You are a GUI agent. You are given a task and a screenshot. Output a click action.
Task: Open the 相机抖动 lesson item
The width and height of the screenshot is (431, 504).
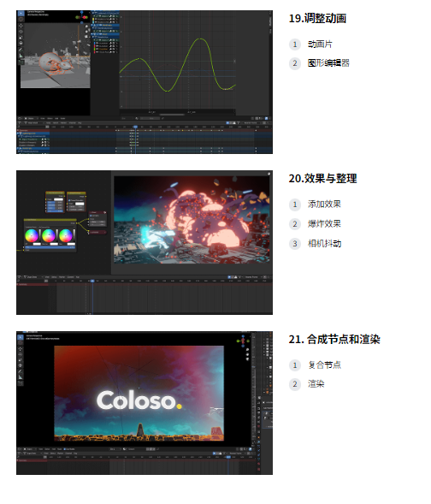[x=324, y=244]
